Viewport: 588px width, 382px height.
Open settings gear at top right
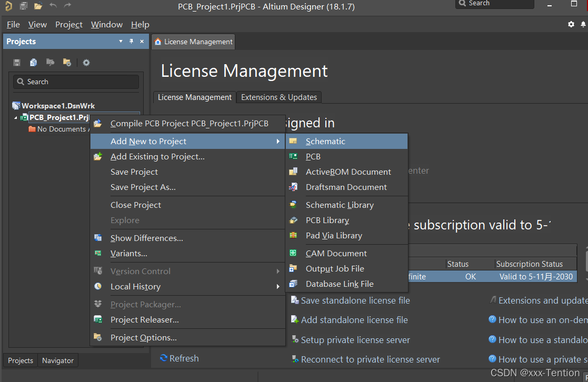[571, 24]
